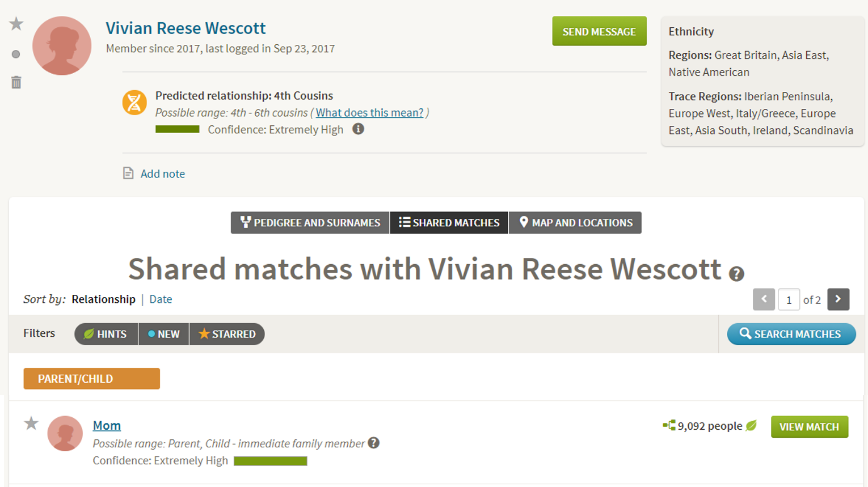Open Vivian's profile avatar picture
The height and width of the screenshot is (487, 868).
pyautogui.click(x=62, y=46)
